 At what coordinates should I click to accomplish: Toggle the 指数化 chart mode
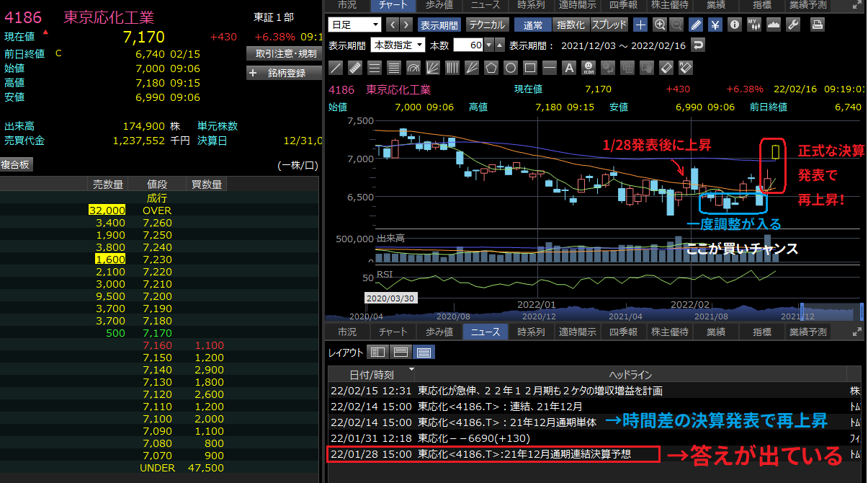click(571, 25)
